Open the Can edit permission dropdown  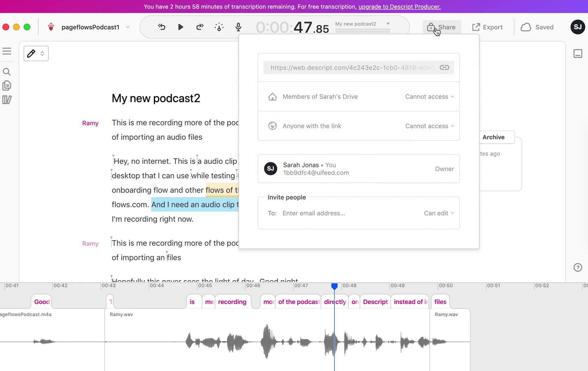(x=439, y=213)
